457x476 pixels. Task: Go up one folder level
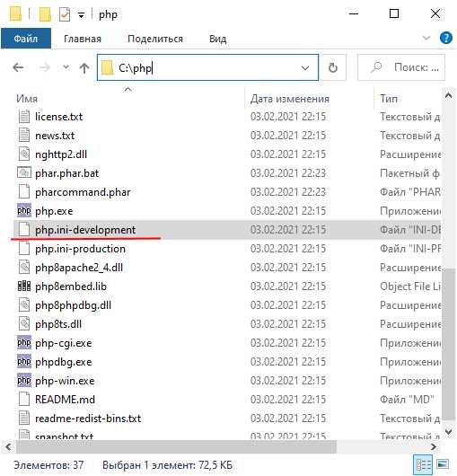[84, 67]
